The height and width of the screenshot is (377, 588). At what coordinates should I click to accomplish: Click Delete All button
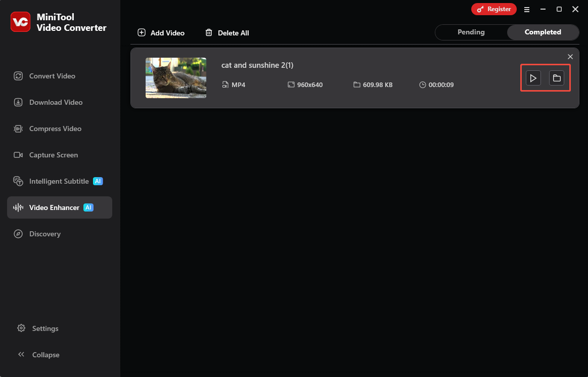227,33
